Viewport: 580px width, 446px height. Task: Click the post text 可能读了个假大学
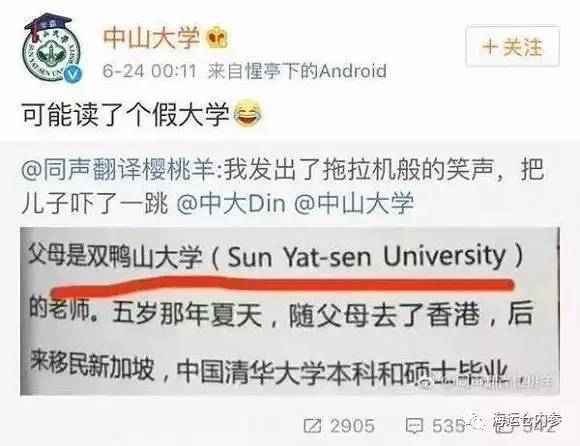(x=126, y=115)
